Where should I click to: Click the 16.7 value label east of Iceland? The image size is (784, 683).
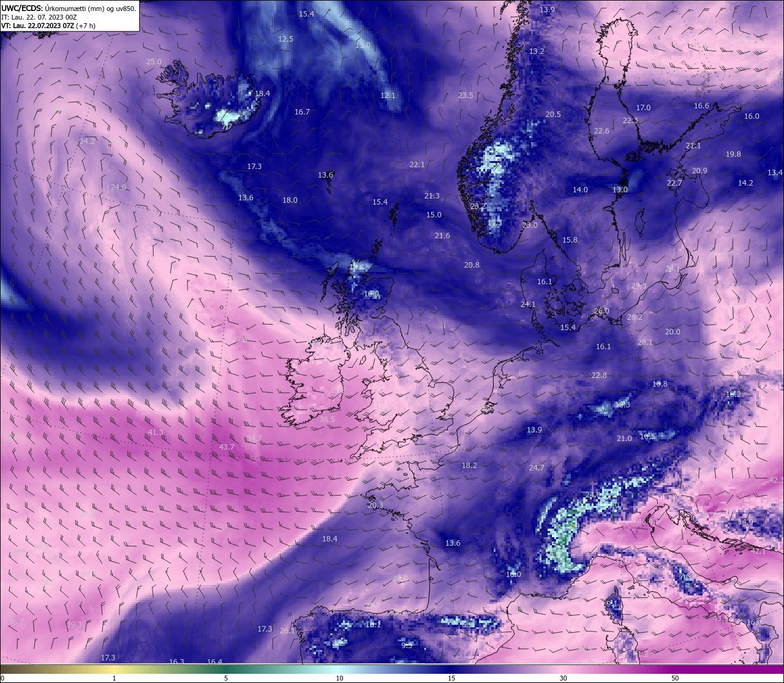302,112
